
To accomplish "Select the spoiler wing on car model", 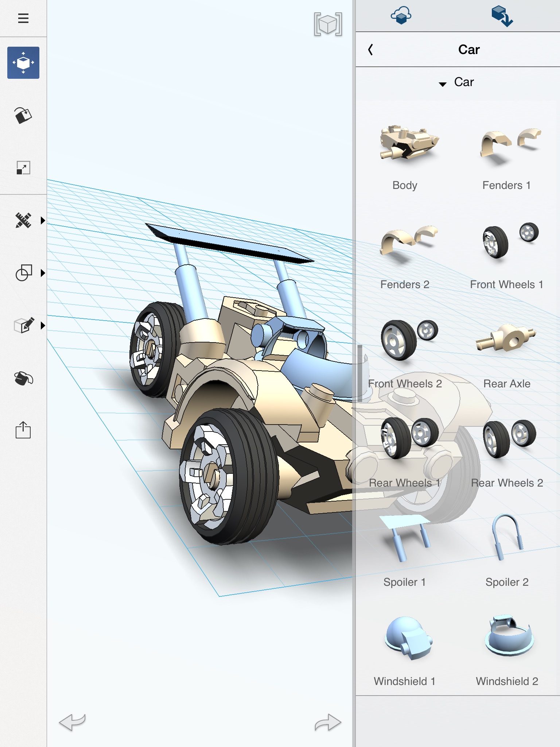I will (x=230, y=243).
